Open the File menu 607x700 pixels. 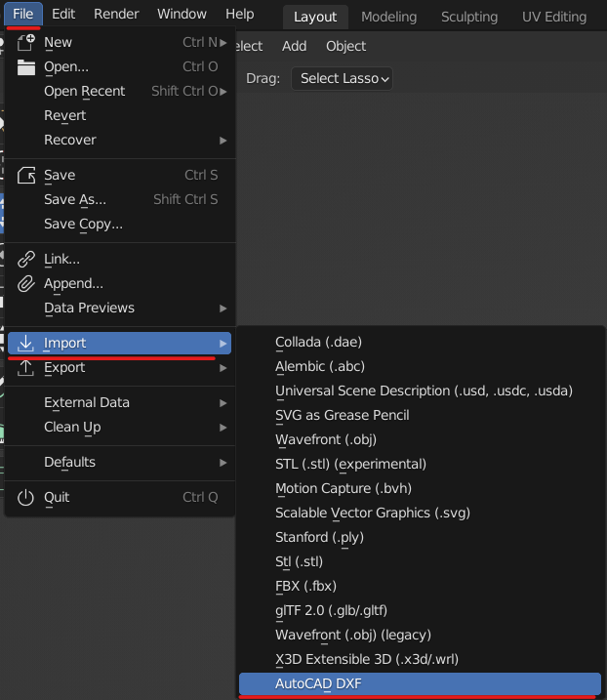(23, 14)
